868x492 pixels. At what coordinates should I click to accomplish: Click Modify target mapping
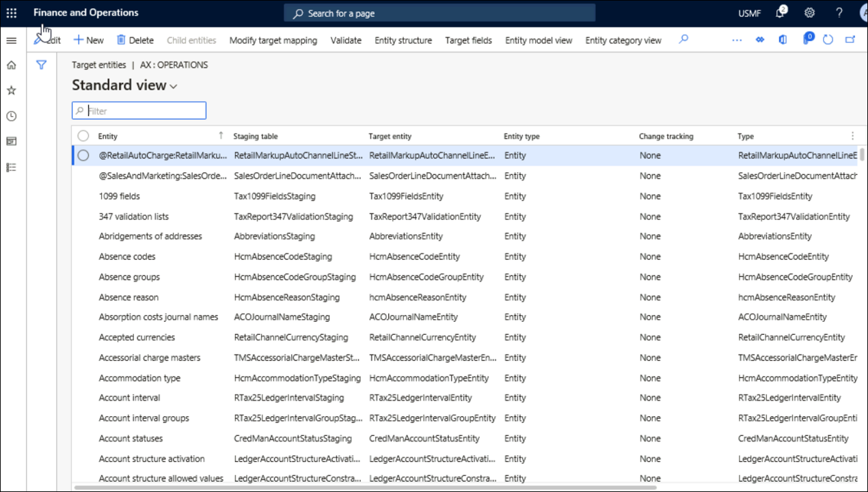tap(273, 40)
